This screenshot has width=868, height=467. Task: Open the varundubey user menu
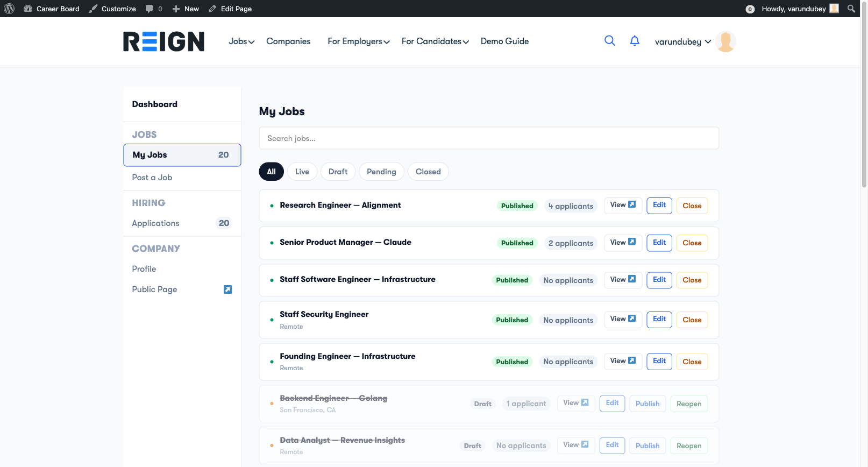(x=683, y=41)
